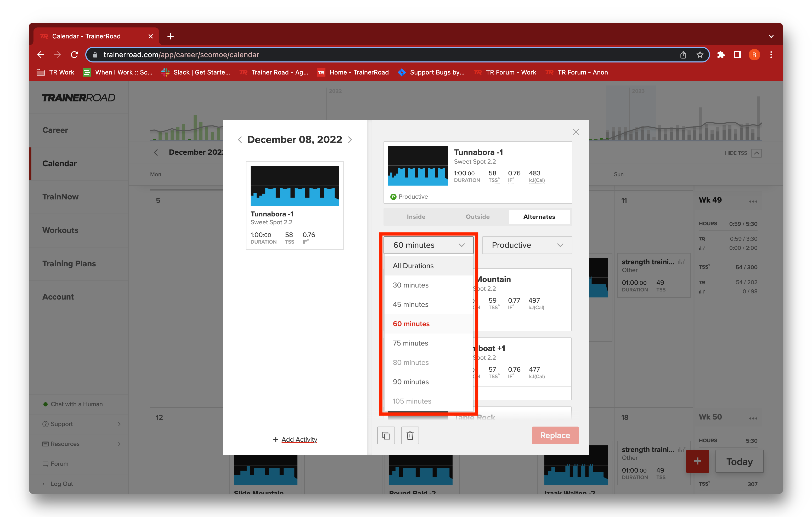The height and width of the screenshot is (517, 812).
Task: Open the Chrome profile avatar R
Action: click(x=754, y=55)
